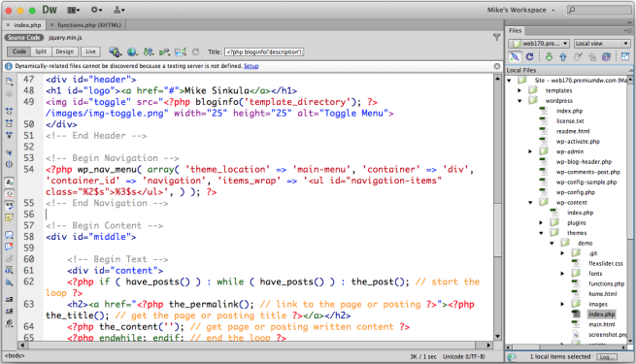Screen dimensions: 636x364
Task: Click the code editor scroll up arrow
Action: pyautogui.click(x=497, y=79)
